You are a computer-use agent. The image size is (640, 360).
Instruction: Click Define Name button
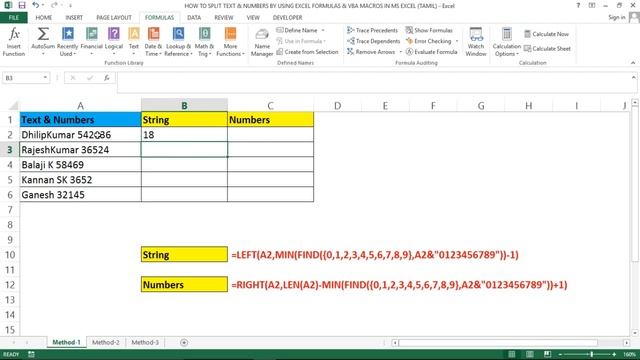pos(297,30)
